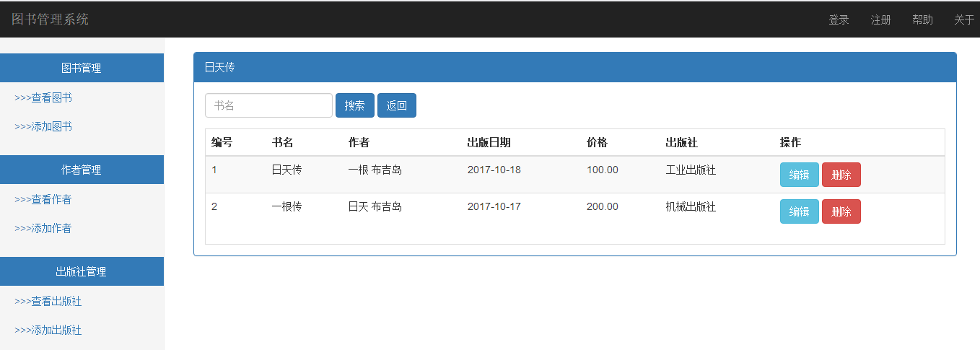Click 编辑 for the 一根传 row
The width and height of the screenshot is (980, 350).
point(800,211)
